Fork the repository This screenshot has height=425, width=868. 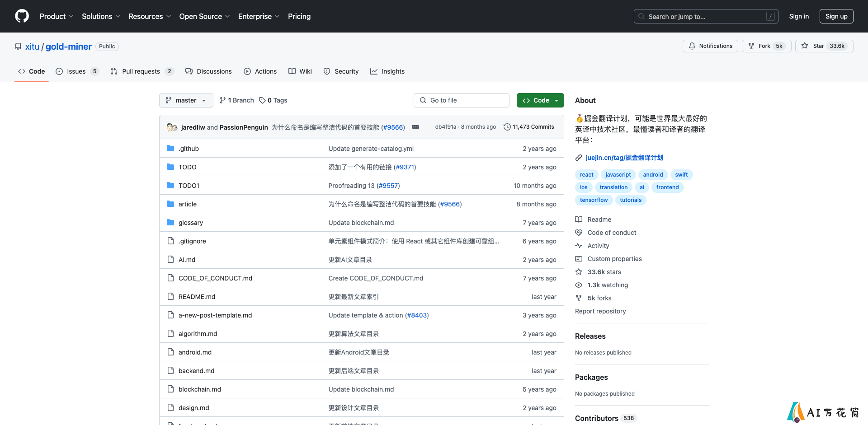coord(766,46)
